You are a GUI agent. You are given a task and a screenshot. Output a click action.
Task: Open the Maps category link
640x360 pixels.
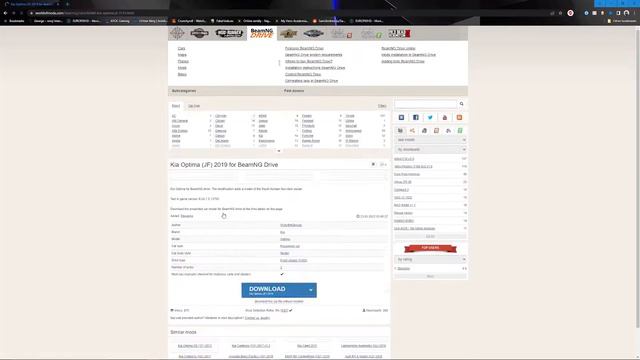pyautogui.click(x=182, y=55)
